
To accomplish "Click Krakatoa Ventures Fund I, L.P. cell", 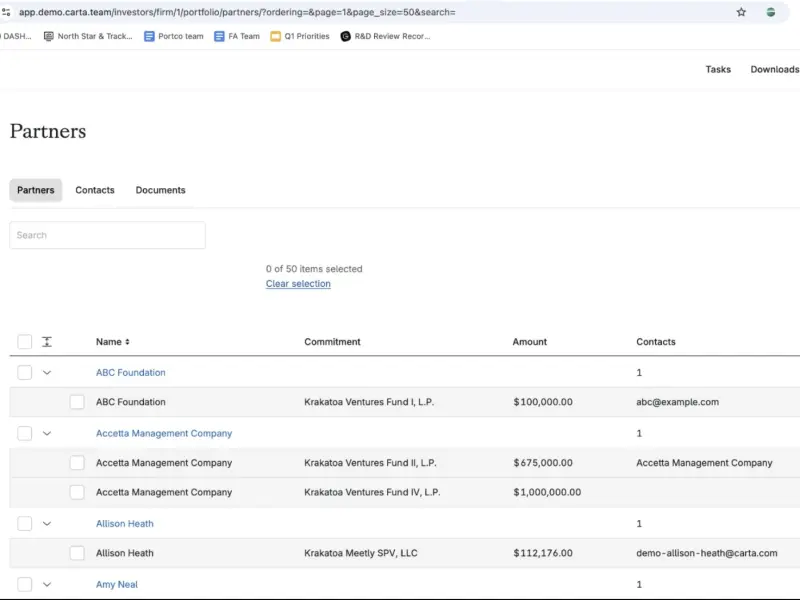I will (x=369, y=402).
